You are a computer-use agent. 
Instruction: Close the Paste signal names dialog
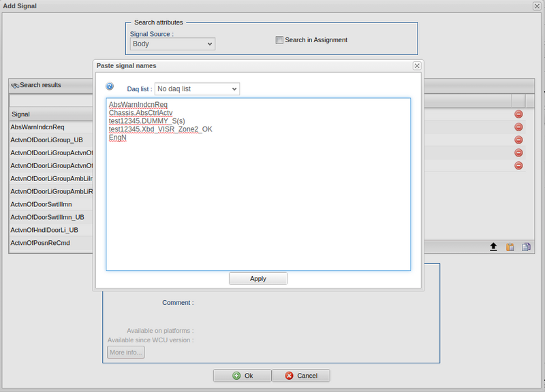pyautogui.click(x=416, y=65)
